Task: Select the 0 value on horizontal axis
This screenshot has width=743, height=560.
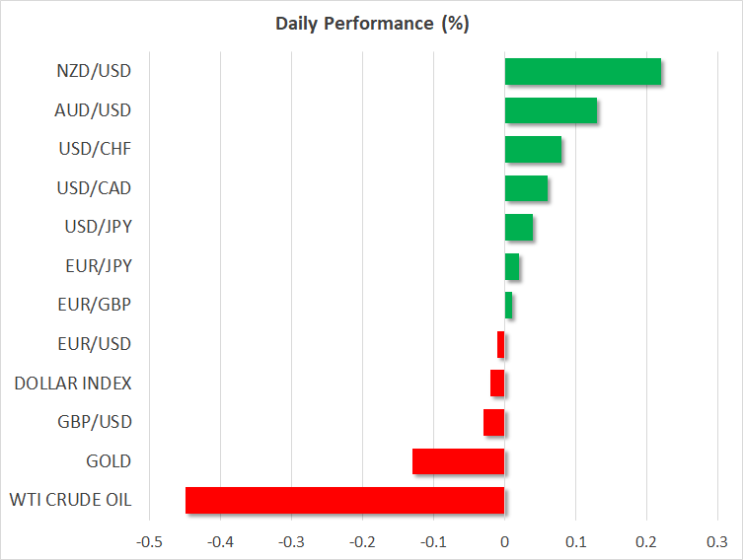Action: [x=504, y=541]
